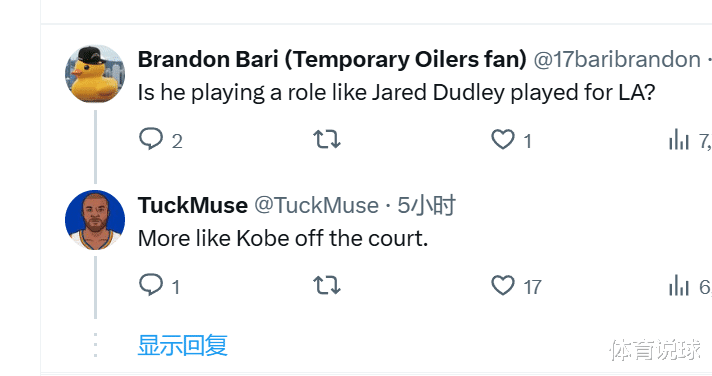Open the tweet about Jared Dudley's role

[x=396, y=93]
